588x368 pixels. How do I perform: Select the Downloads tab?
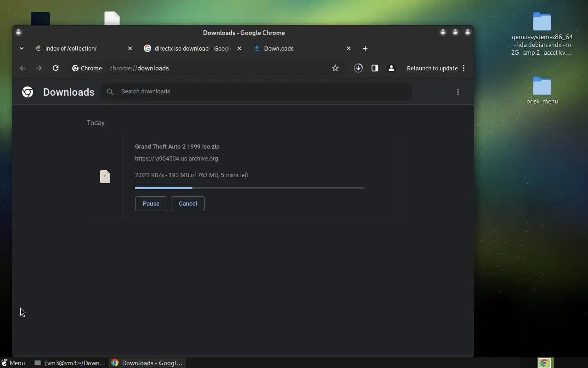[x=303, y=48]
